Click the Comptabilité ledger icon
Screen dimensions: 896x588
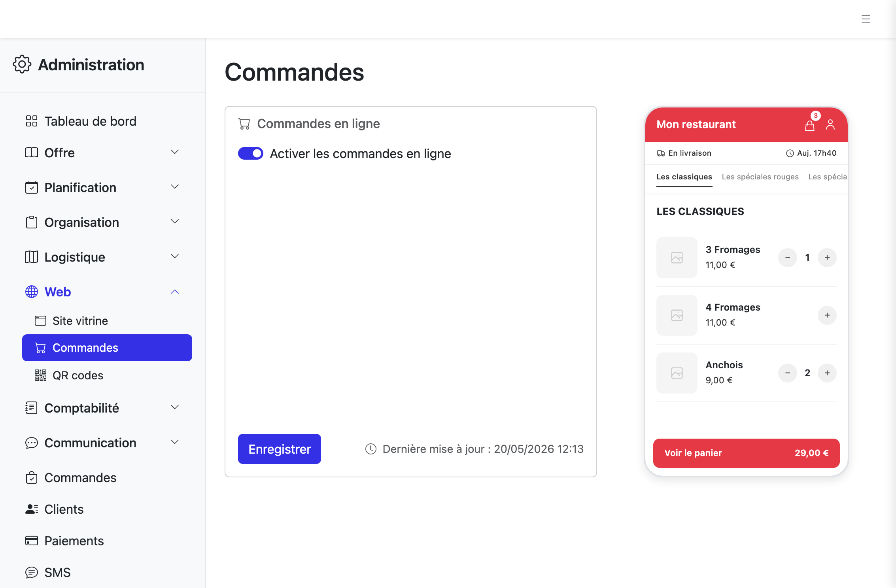click(x=32, y=408)
